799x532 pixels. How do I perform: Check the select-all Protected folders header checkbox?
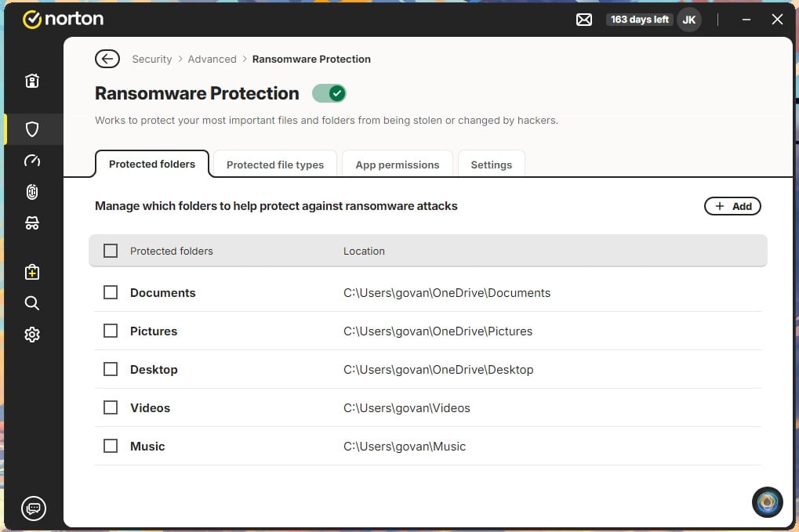coord(111,251)
